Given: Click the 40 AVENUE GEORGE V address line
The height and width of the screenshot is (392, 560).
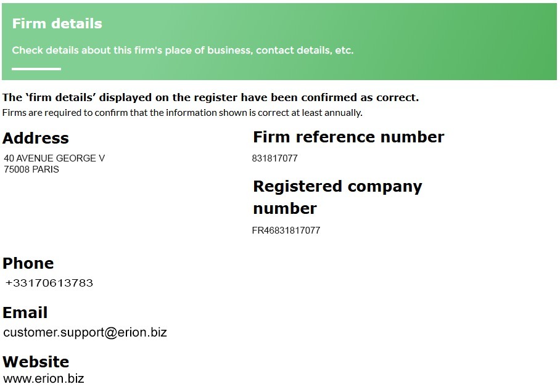Looking at the screenshot, I should coord(54,158).
